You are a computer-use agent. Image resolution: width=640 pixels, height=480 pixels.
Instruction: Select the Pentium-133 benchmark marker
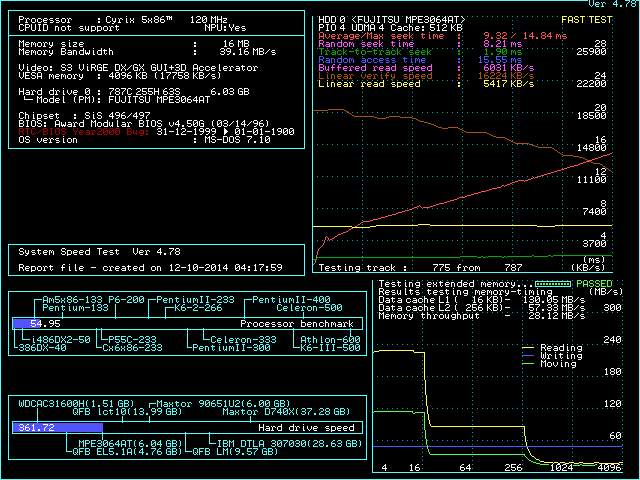74,308
